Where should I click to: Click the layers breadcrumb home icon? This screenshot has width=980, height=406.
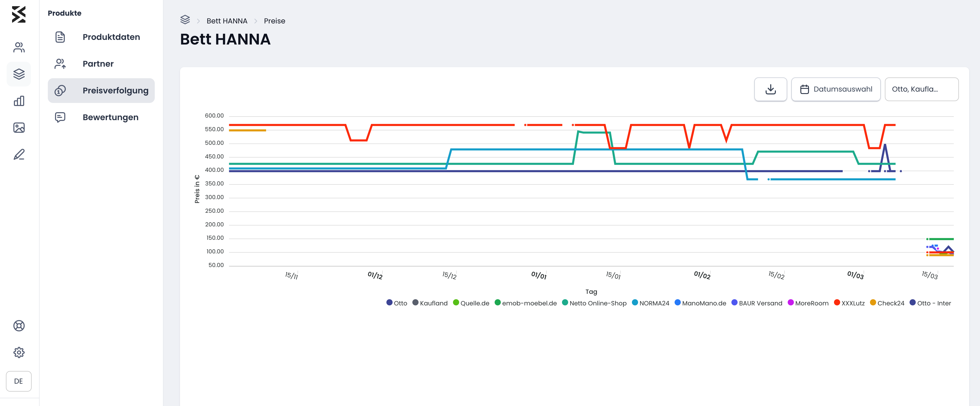tap(185, 19)
